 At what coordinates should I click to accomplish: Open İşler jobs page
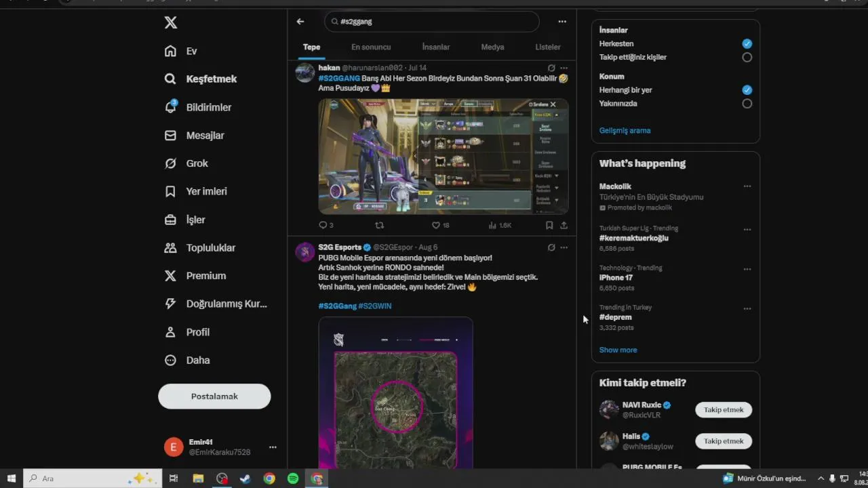[184, 220]
